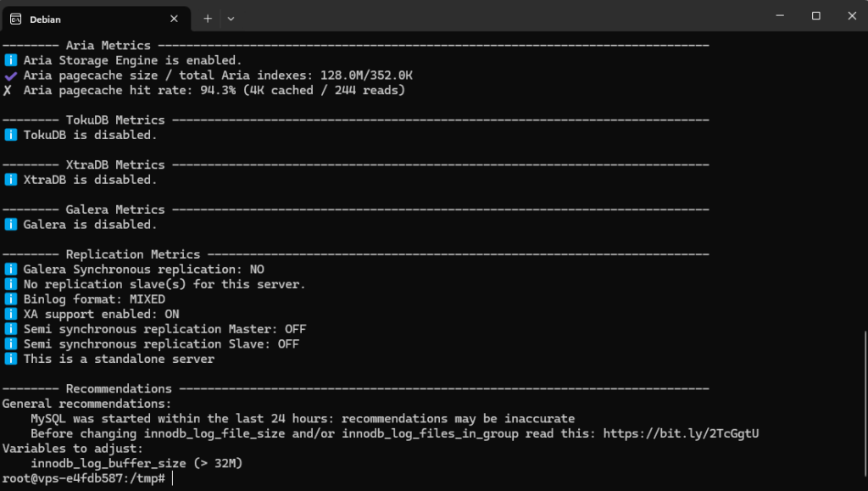Click the blue info icon next to Aria Storage Engine
The height and width of the screenshot is (491, 868).
(9, 60)
